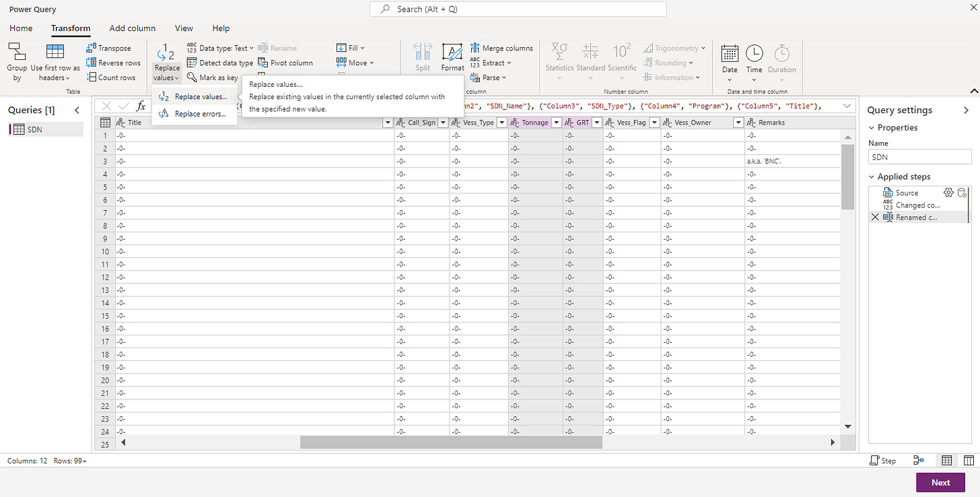Click the query Name input field
980x497 pixels.
[920, 157]
